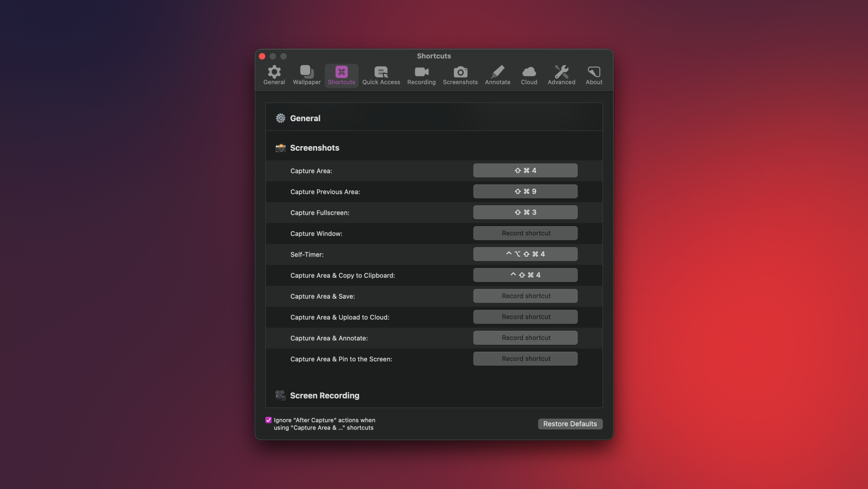Click the Restore Defaults button
The image size is (868, 489).
[x=570, y=424]
